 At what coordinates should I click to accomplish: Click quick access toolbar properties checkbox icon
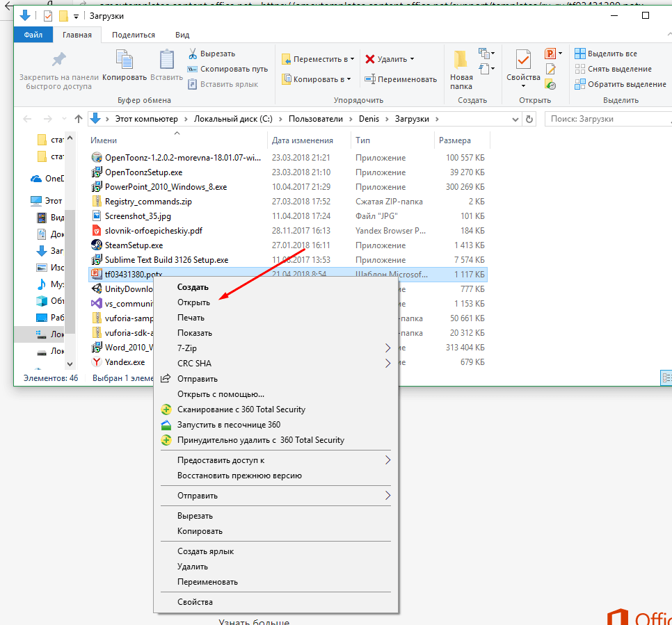47,16
